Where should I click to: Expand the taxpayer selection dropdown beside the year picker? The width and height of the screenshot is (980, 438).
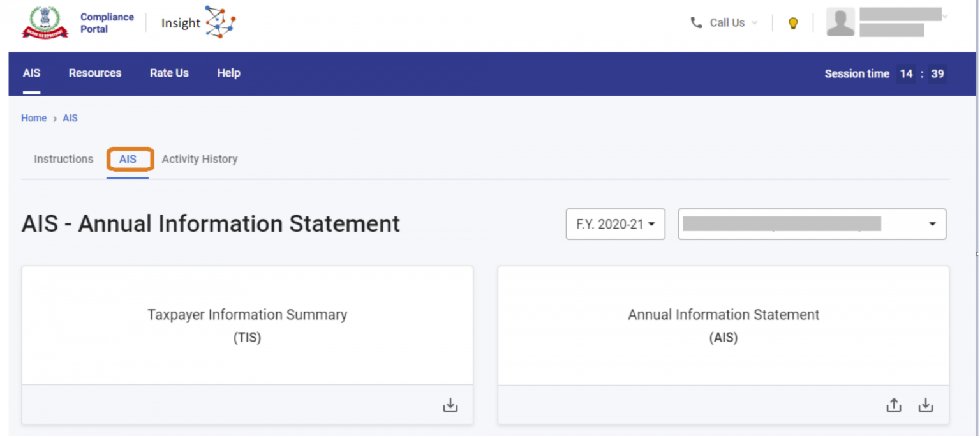coord(933,224)
